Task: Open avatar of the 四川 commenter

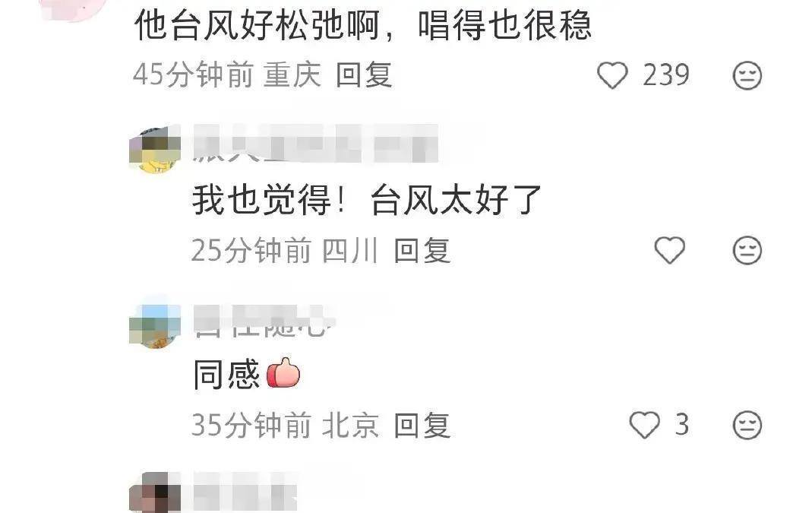Action: click(155, 149)
